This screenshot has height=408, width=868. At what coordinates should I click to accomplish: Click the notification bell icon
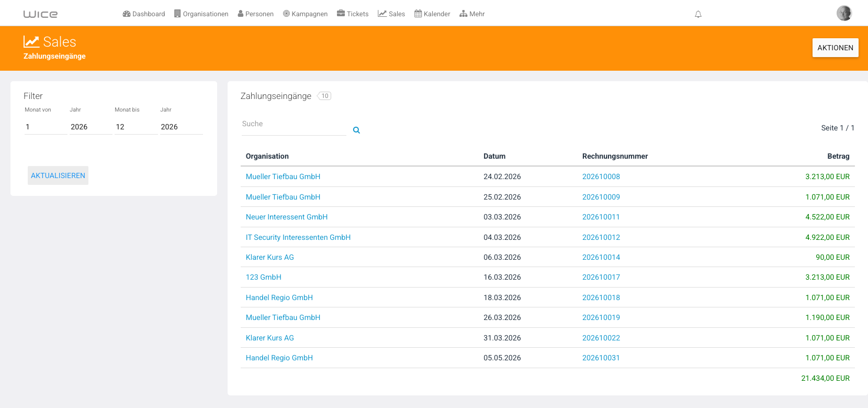698,14
